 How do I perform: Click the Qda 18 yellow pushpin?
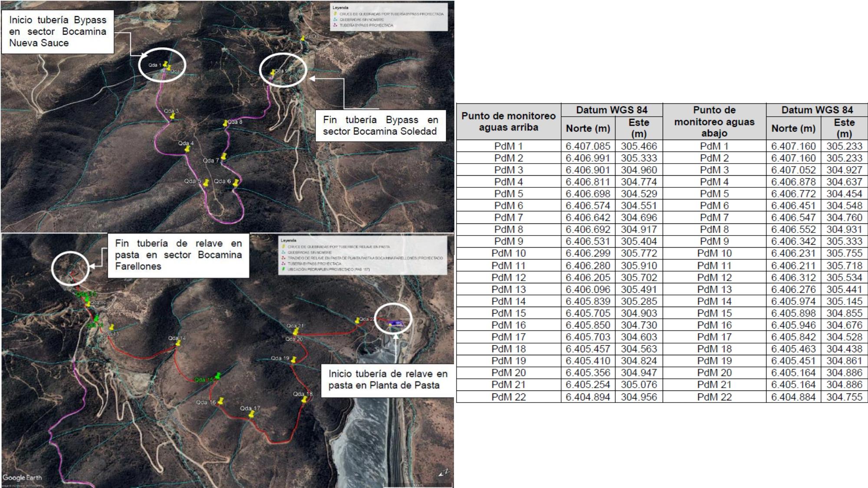[x=304, y=399]
